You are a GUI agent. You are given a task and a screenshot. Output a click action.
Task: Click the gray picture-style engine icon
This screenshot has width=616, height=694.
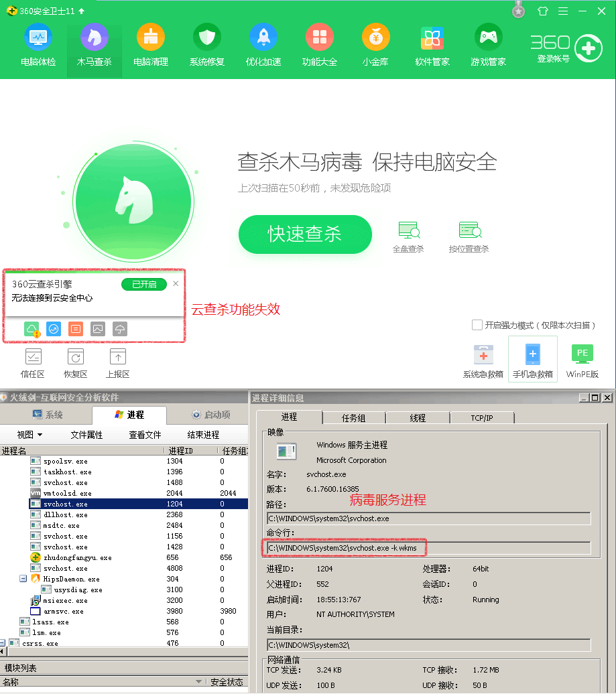(x=98, y=329)
